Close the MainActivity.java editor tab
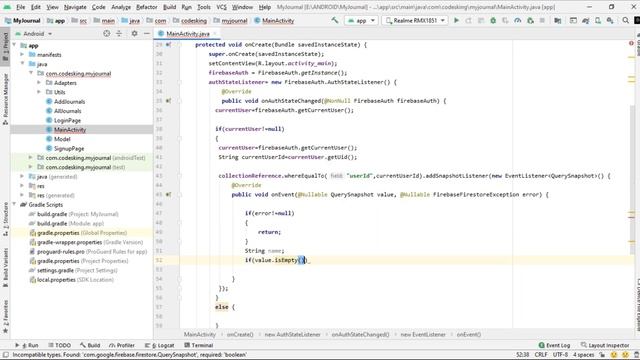Viewport: 640px width, 360px height. pyautogui.click(x=215, y=34)
